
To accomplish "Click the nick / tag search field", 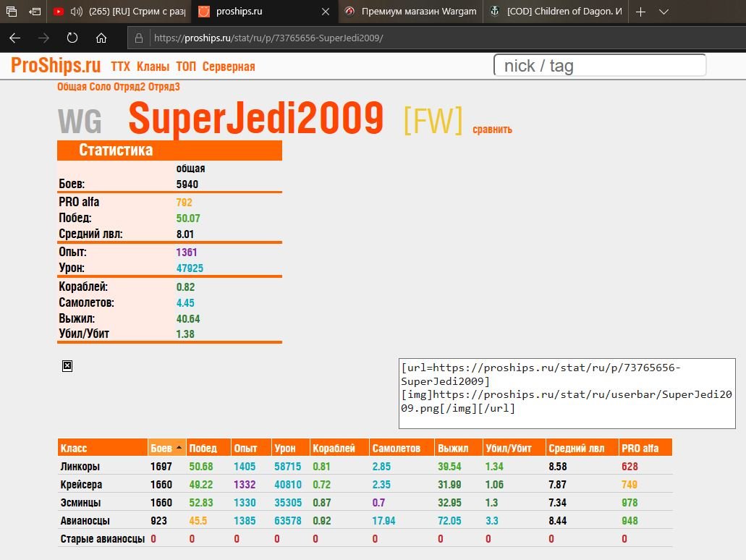I will pos(600,65).
